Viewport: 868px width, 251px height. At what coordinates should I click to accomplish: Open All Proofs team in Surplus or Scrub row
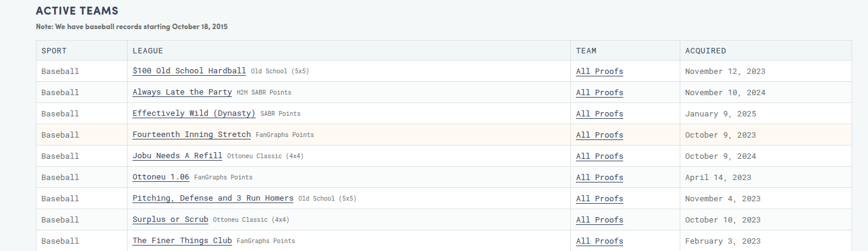599,219
